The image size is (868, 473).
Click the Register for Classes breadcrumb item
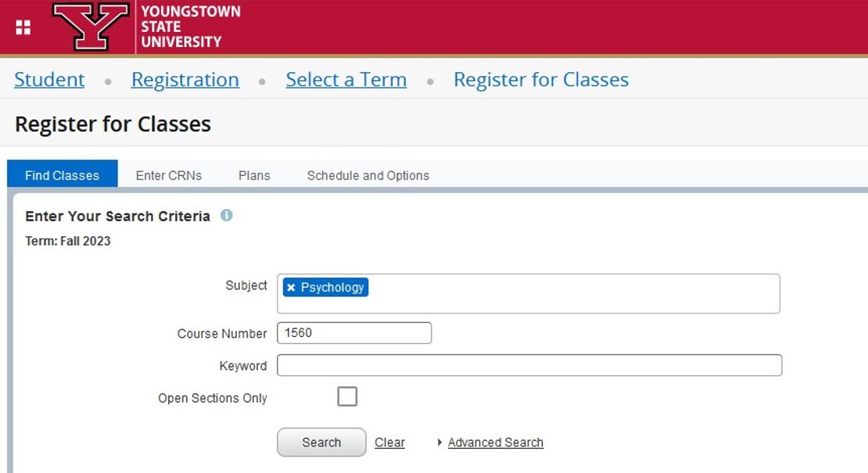(x=541, y=79)
